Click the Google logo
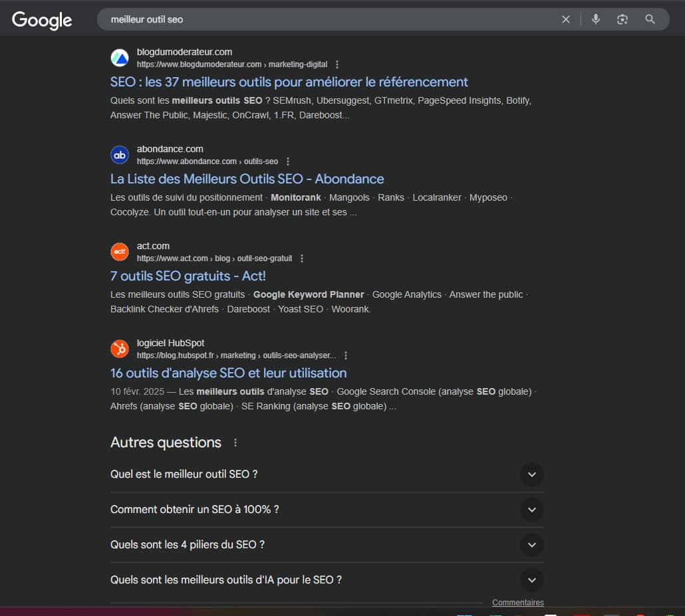Screen dimensions: 685x616 42,20
